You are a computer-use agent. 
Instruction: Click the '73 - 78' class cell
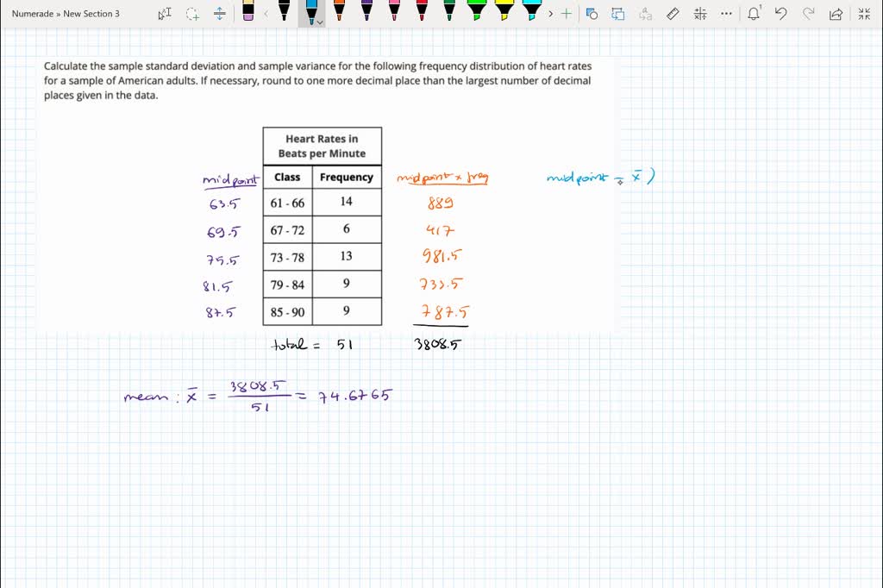[x=287, y=258]
